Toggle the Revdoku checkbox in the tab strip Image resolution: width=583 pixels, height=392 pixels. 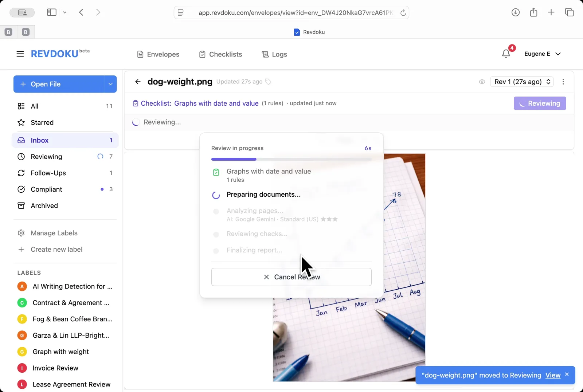(x=297, y=32)
